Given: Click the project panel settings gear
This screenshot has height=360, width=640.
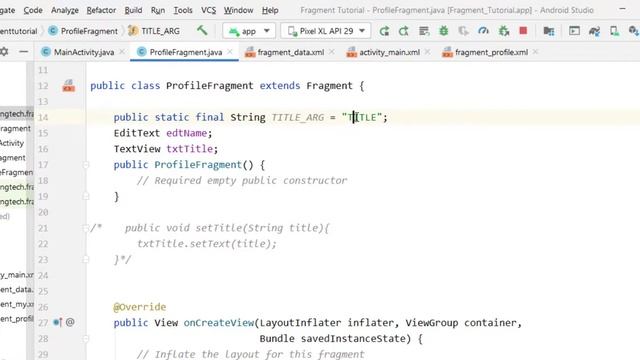Looking at the screenshot, I should coord(4,52).
